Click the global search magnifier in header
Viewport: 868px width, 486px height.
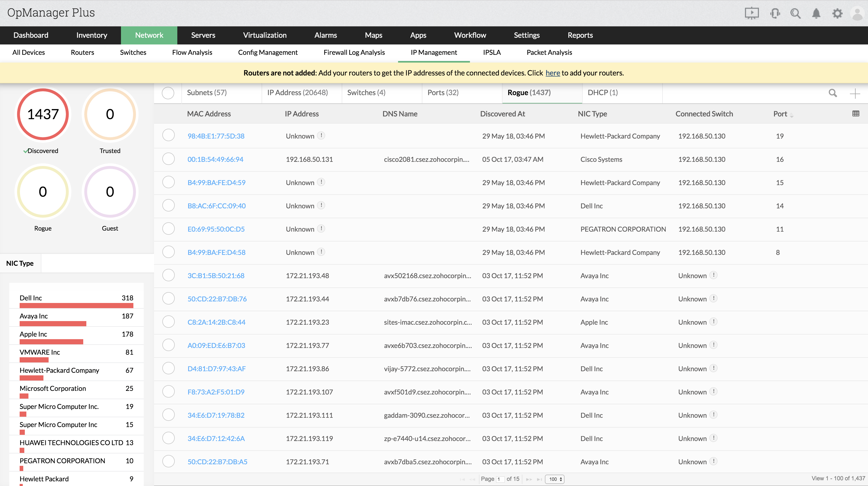pyautogui.click(x=796, y=13)
